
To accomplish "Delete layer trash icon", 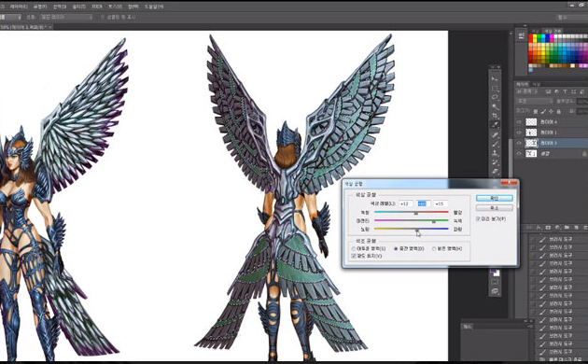I will tap(585, 228).
